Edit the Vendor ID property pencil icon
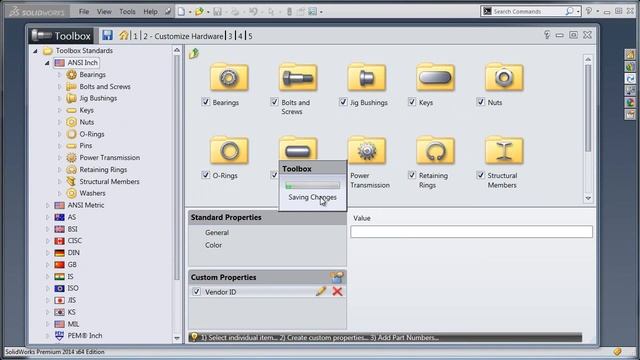640x360 pixels. click(x=321, y=291)
